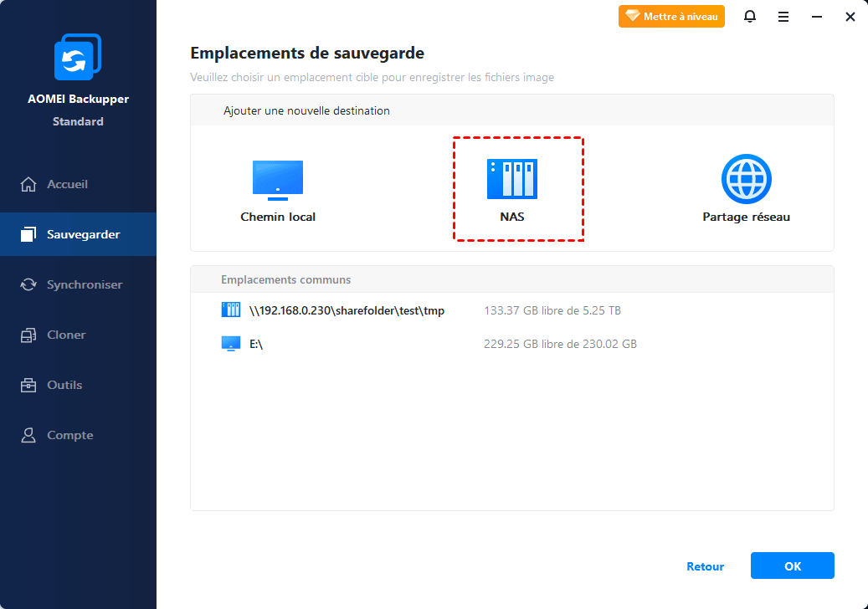
Task: Open the Outils section
Action: click(78, 385)
